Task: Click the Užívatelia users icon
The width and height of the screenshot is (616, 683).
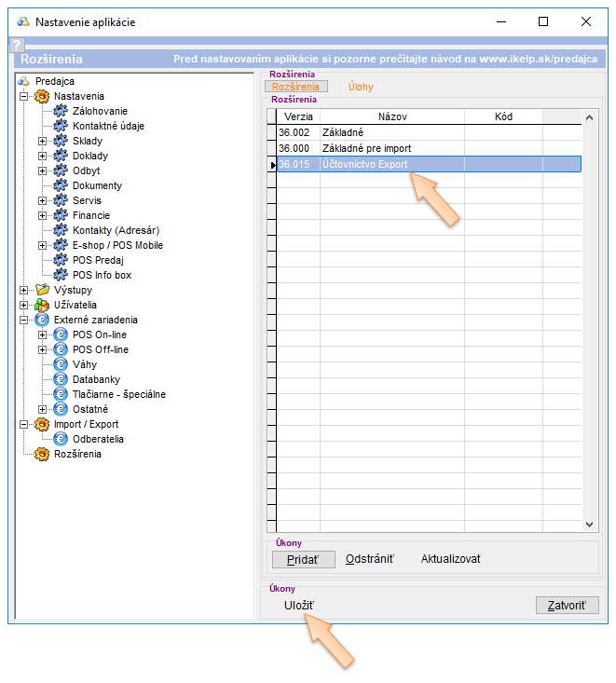Action: point(43,305)
